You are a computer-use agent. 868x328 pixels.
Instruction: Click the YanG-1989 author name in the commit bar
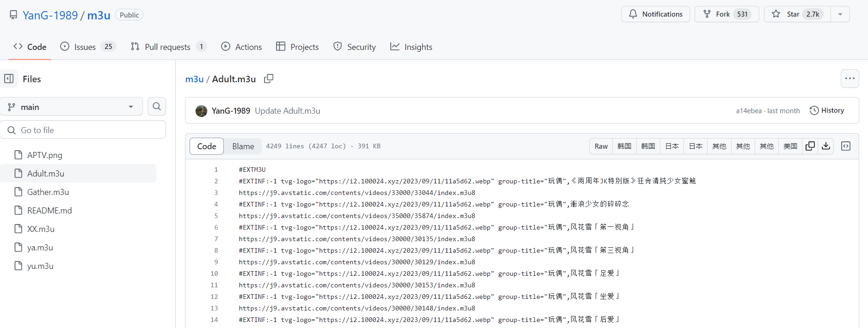[231, 111]
